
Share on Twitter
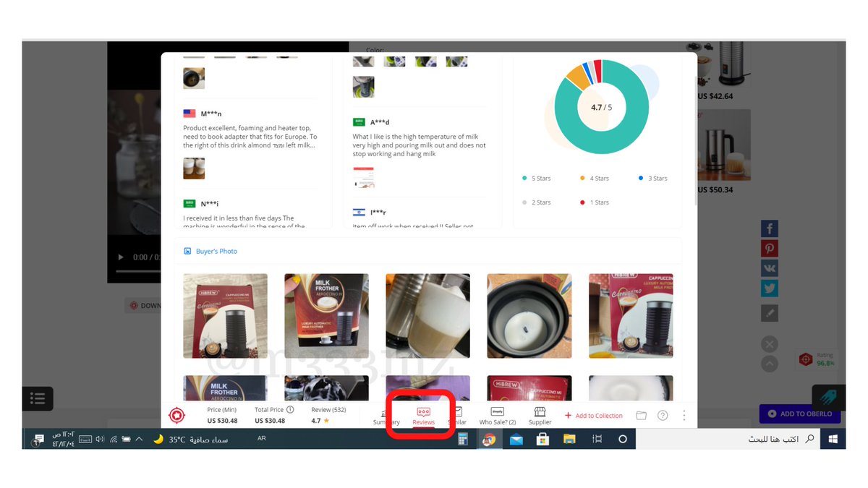pyautogui.click(x=770, y=288)
